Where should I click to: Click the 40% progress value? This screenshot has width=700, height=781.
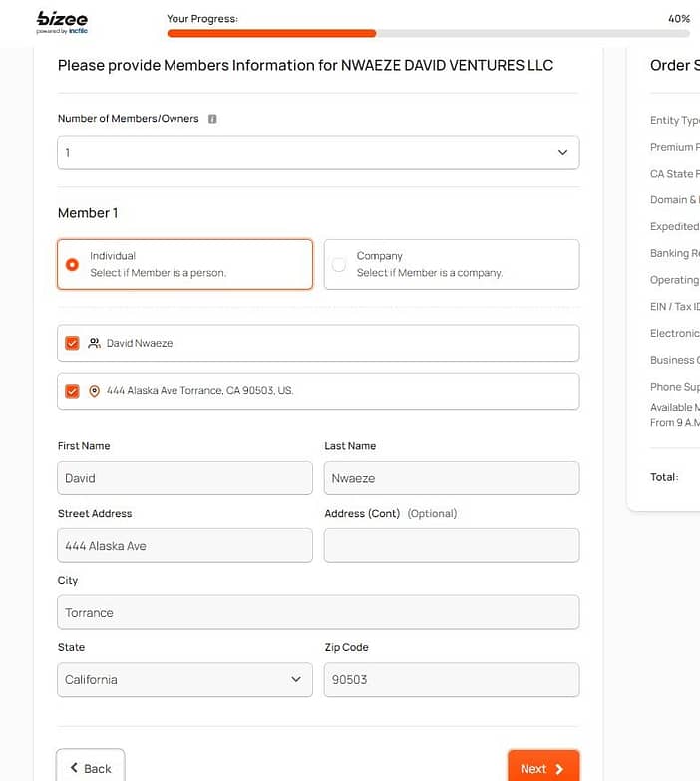click(679, 19)
